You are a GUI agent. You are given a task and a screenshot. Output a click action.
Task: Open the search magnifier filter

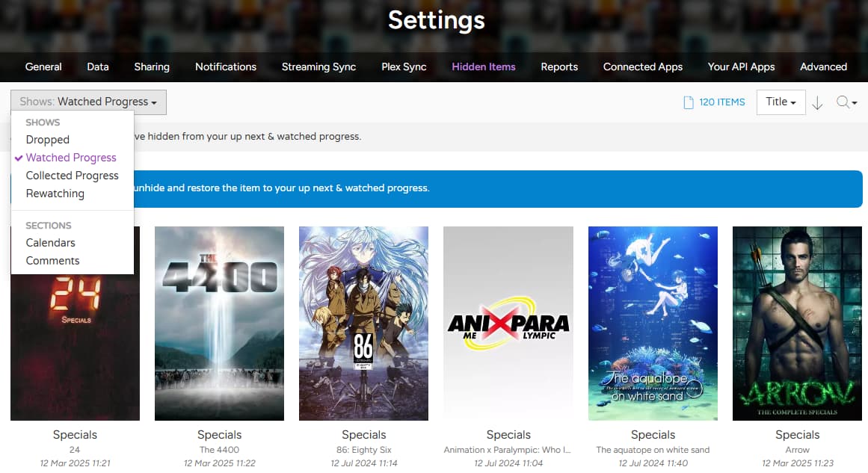pos(846,102)
